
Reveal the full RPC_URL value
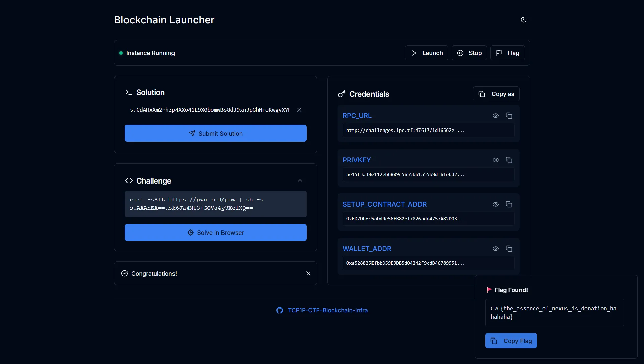coord(495,116)
